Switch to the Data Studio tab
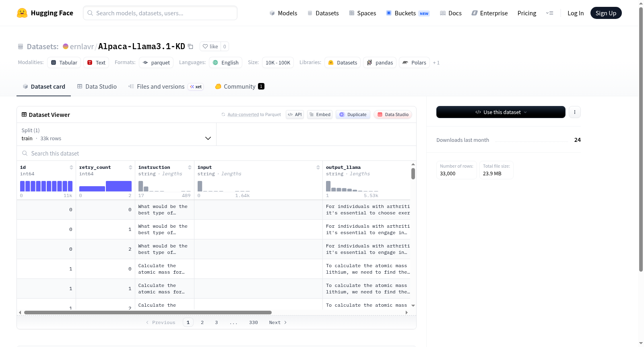Viewport: 644px width, 347px height. pyautogui.click(x=97, y=86)
